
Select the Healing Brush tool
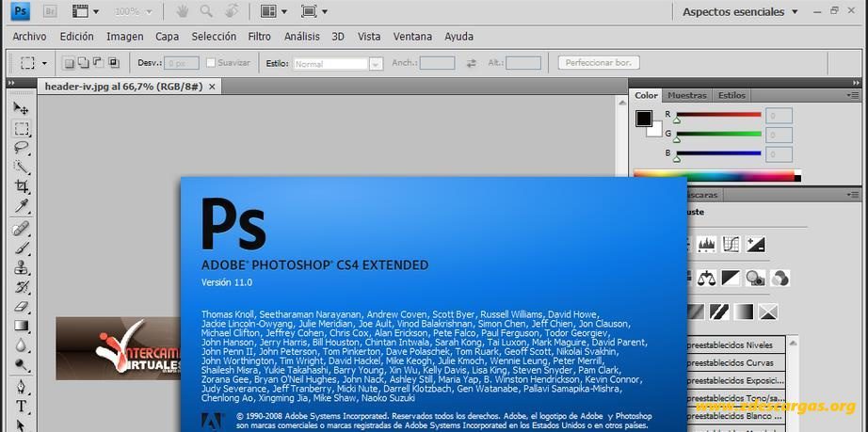(x=21, y=229)
